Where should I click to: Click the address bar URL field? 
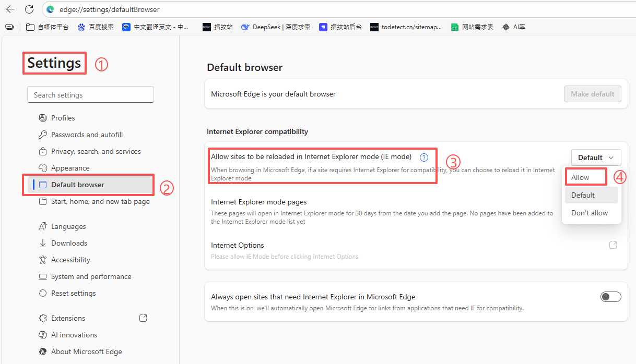pyautogui.click(x=339, y=9)
